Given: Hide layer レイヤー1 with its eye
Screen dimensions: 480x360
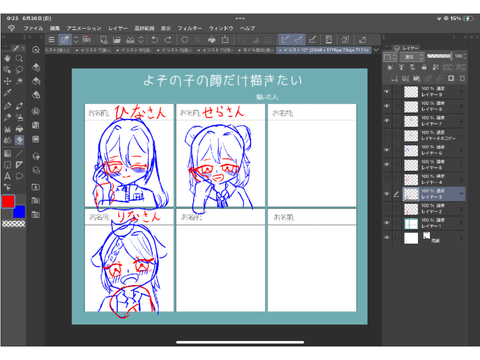Looking at the screenshot, I should [387, 223].
